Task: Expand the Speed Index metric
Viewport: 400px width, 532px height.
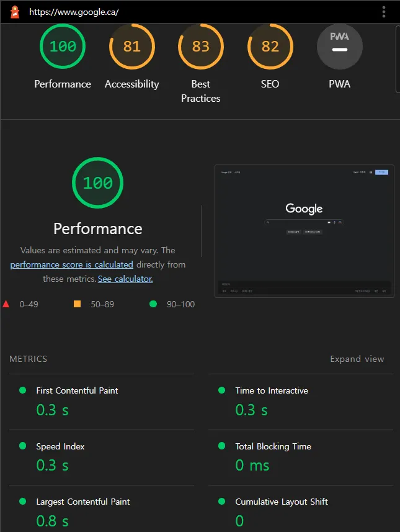Action: 60,446
